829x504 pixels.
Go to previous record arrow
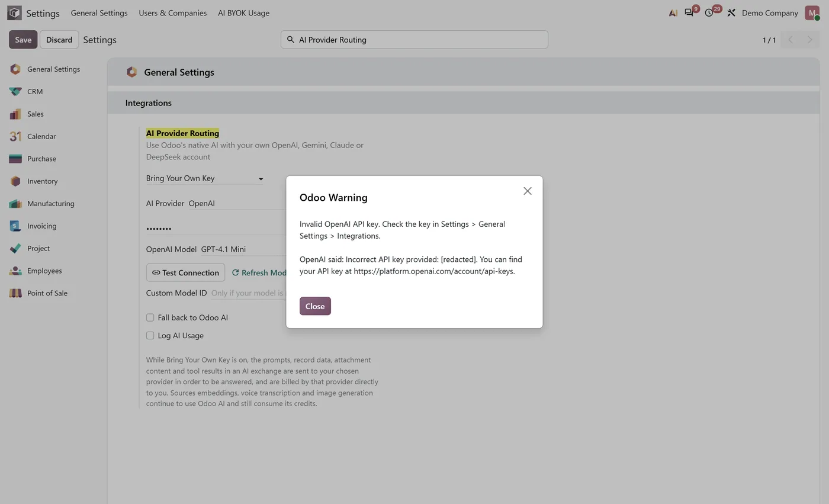click(x=790, y=40)
